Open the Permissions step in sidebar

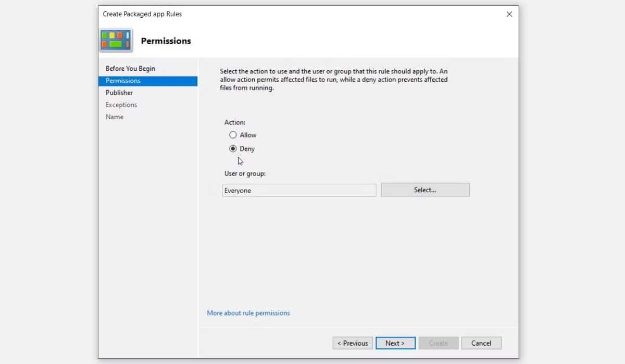pos(122,81)
